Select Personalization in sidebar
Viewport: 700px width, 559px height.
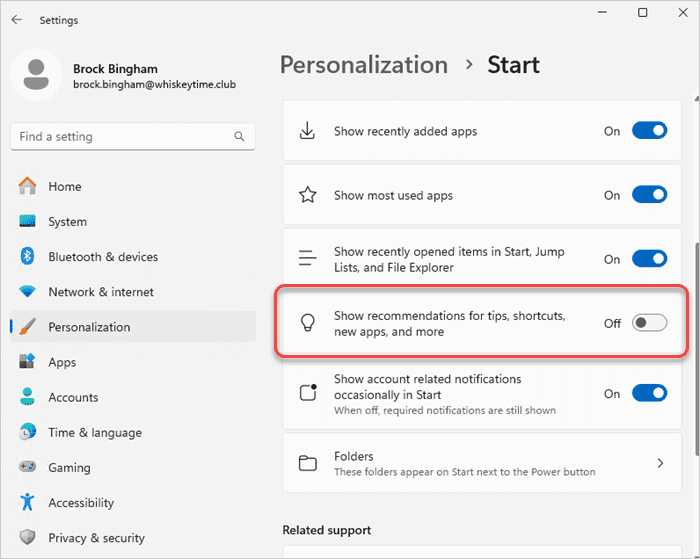click(x=133, y=327)
